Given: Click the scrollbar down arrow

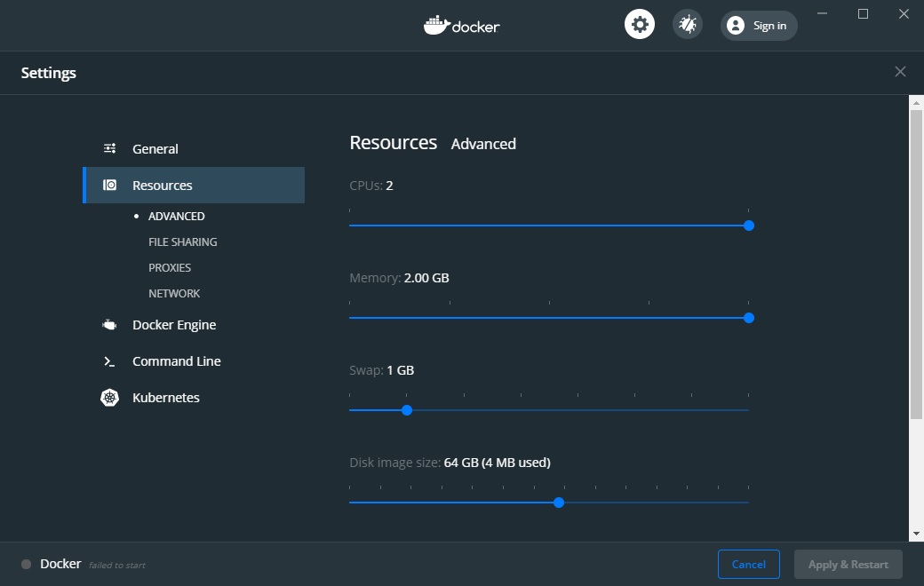Looking at the screenshot, I should coord(916,534).
